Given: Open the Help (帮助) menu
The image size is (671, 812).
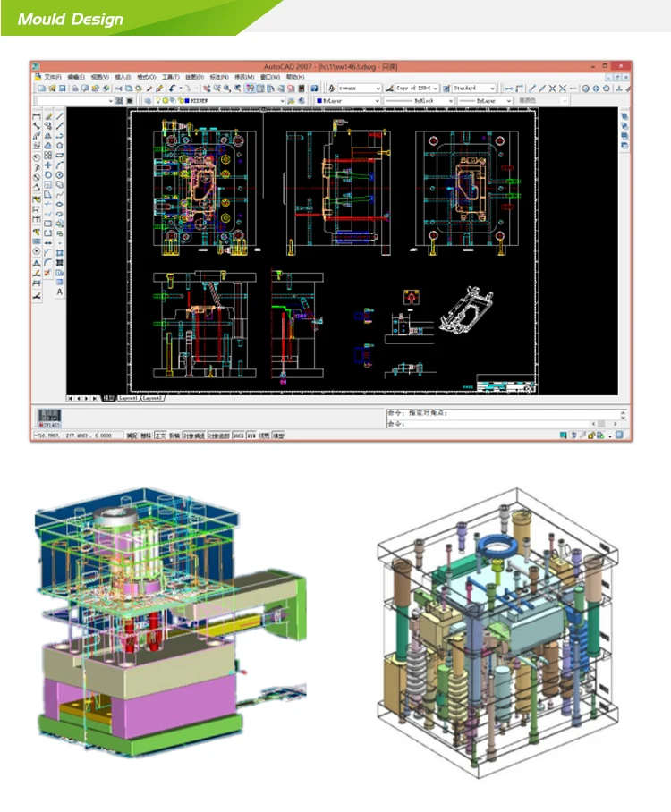Looking at the screenshot, I should [x=295, y=77].
